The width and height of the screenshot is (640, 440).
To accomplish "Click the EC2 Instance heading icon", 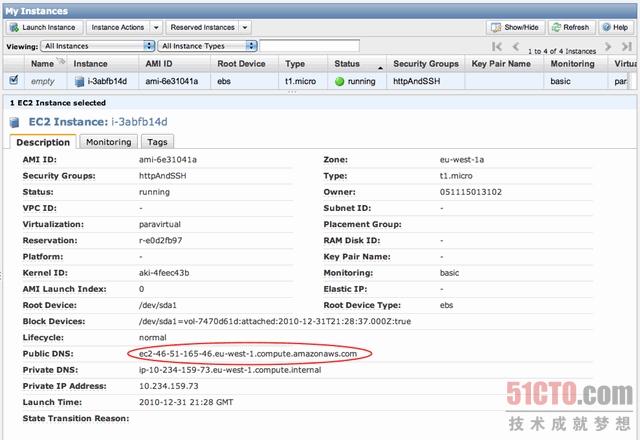I will tap(14, 122).
